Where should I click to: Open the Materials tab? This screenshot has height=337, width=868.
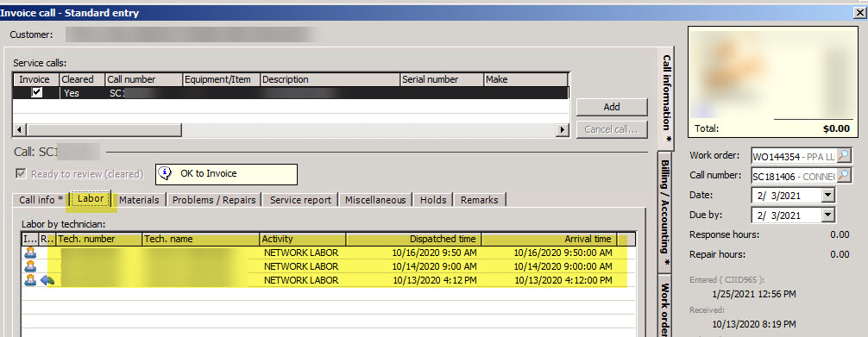(x=139, y=200)
